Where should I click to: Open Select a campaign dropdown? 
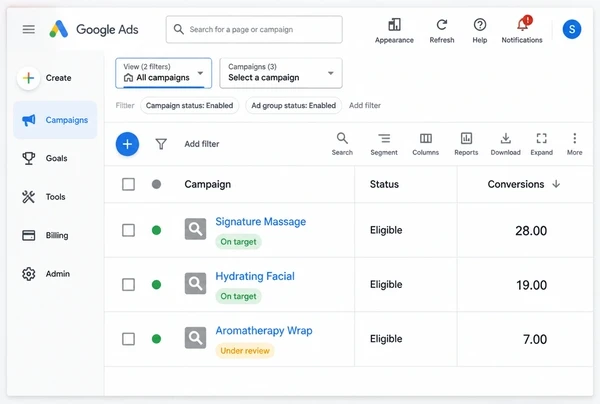(x=281, y=73)
